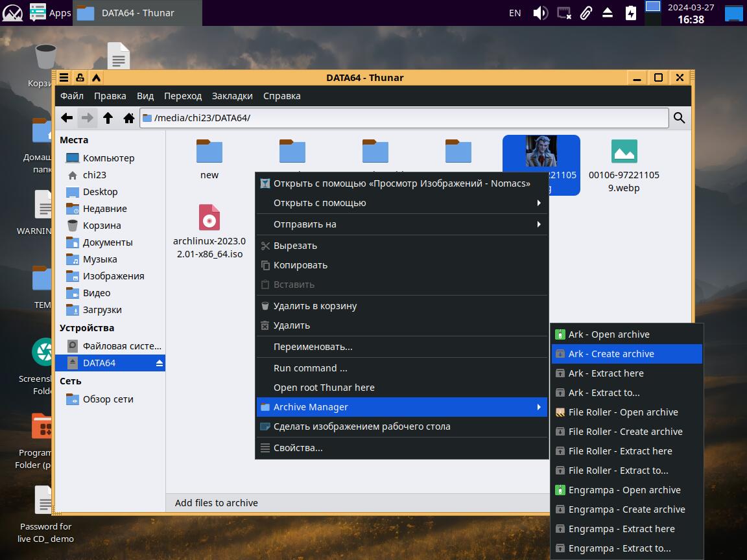Select the archlinux ISO file icon
This screenshot has height=560, width=747.
point(209,217)
